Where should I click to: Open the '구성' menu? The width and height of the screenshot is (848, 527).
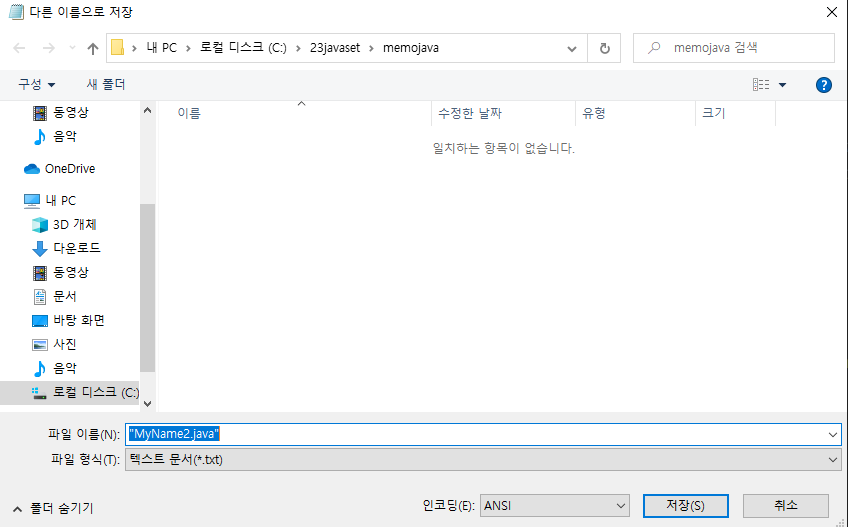pos(36,84)
